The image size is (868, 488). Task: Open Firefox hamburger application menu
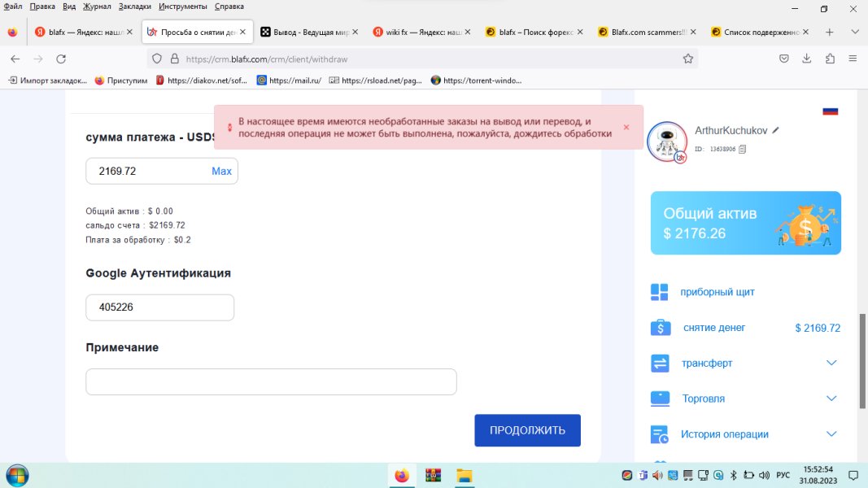click(853, 59)
